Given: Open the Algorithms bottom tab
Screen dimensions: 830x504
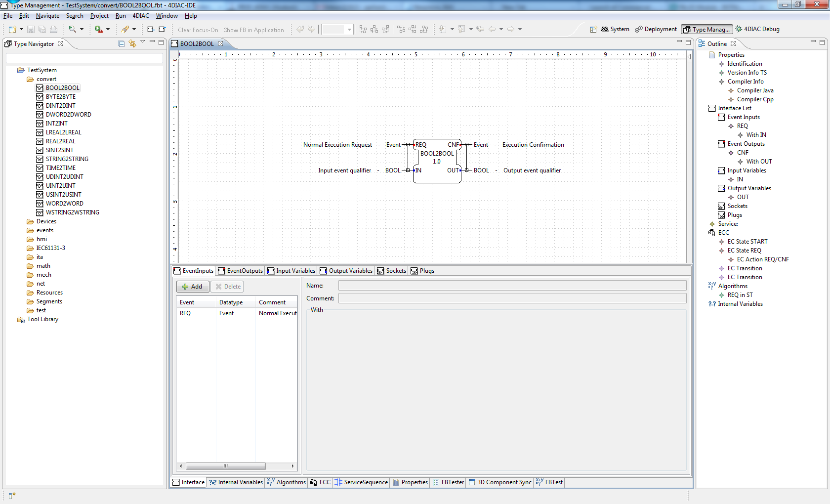Looking at the screenshot, I should pos(287,482).
